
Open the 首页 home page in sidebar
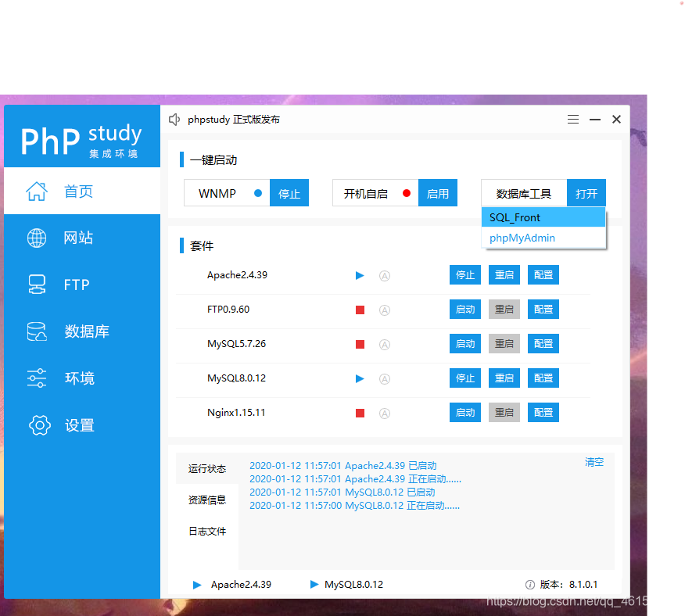pos(82,191)
